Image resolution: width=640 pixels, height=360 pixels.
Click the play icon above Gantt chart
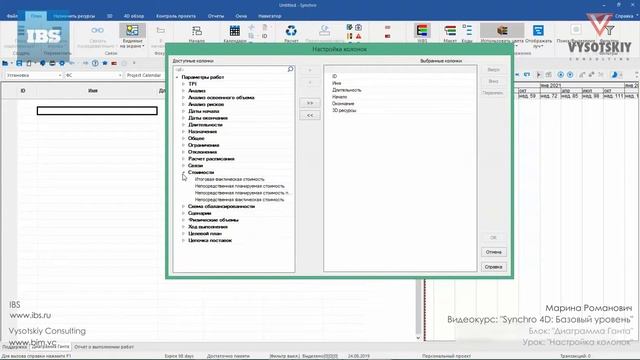(539, 75)
